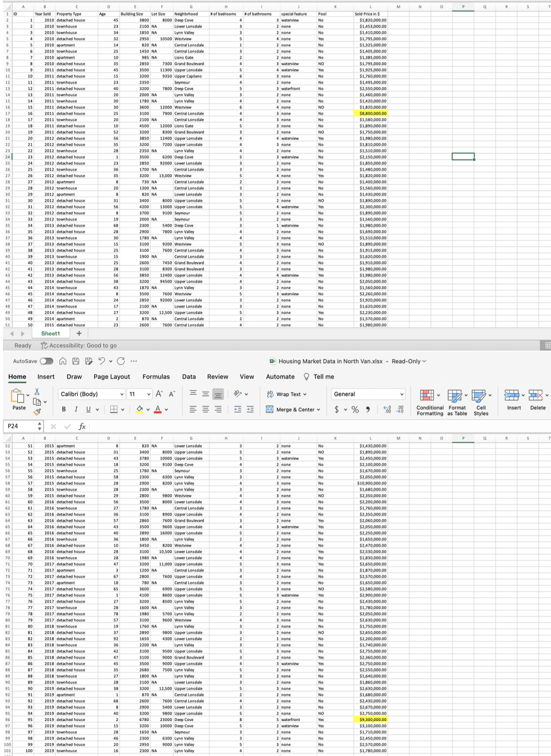
Task: Open the Formulas tab
Action: coord(156,377)
